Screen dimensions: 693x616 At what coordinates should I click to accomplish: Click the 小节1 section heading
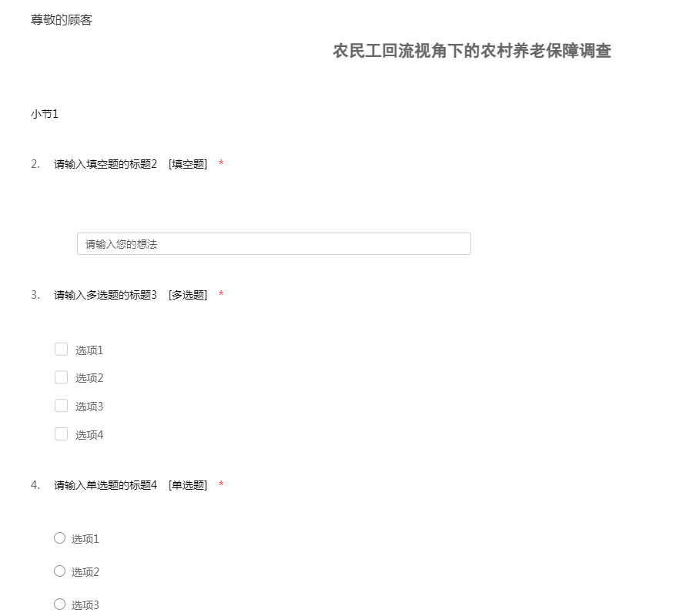point(45,114)
